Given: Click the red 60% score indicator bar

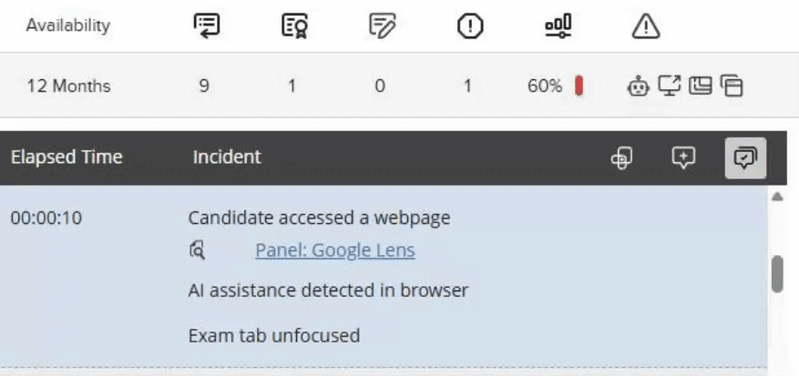Looking at the screenshot, I should pos(579,86).
